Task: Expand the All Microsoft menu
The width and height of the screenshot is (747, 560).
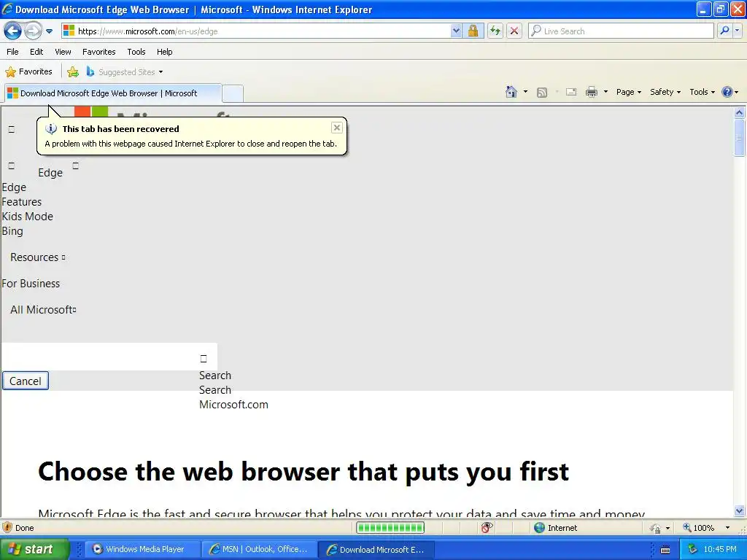Action: point(43,309)
